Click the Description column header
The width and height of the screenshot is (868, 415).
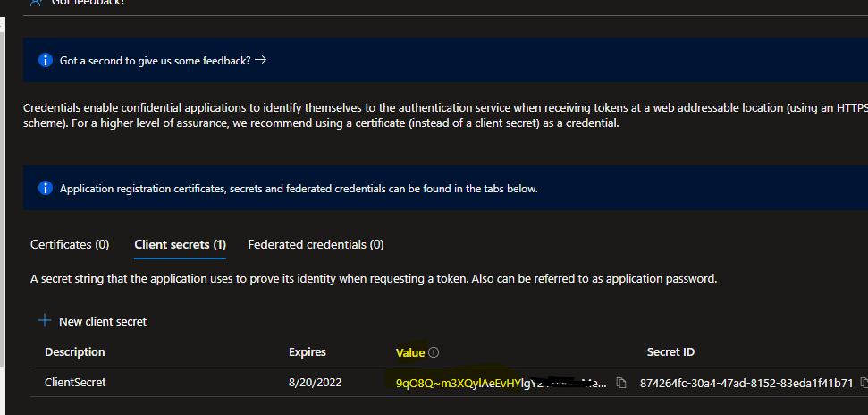click(x=74, y=352)
